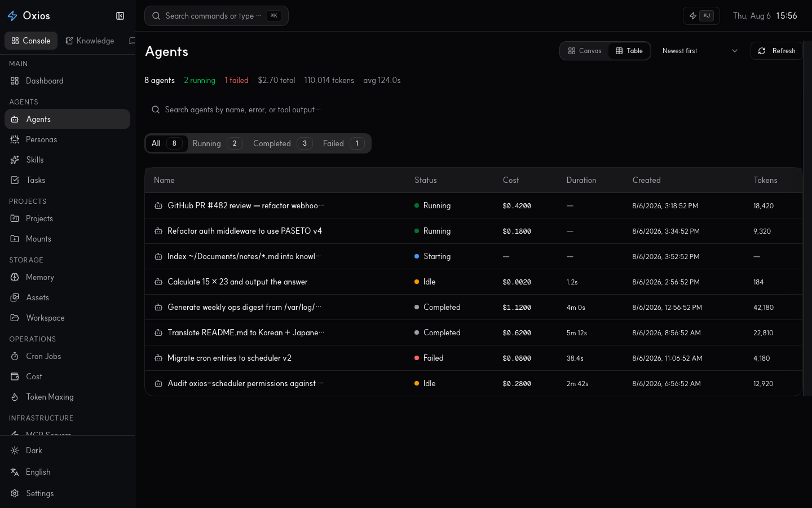Open the Newest first sort dropdown
The image size is (812, 508).
[x=700, y=51]
